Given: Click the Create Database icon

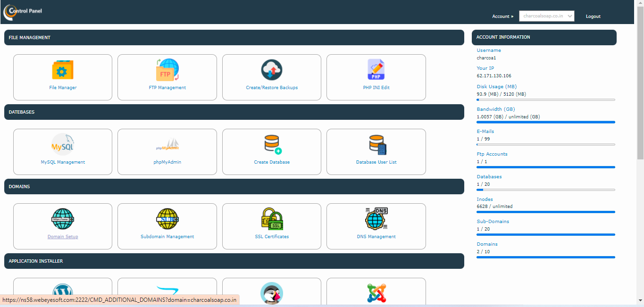Looking at the screenshot, I should coord(272,144).
